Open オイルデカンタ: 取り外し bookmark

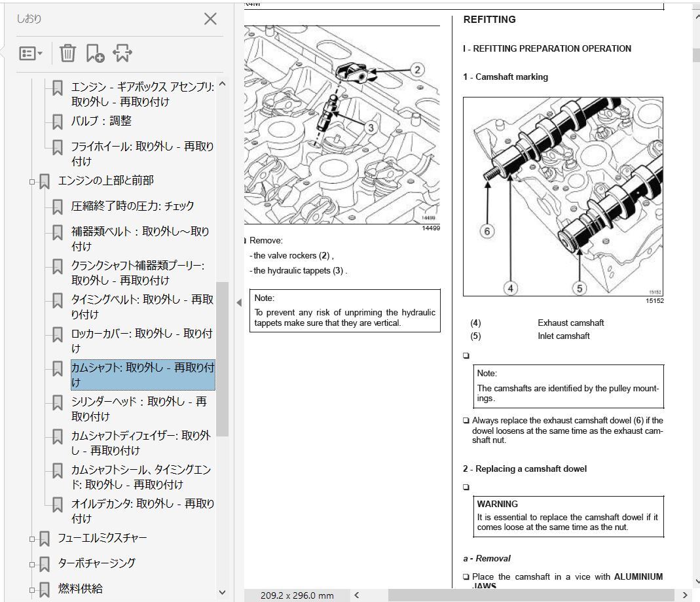tap(142, 511)
